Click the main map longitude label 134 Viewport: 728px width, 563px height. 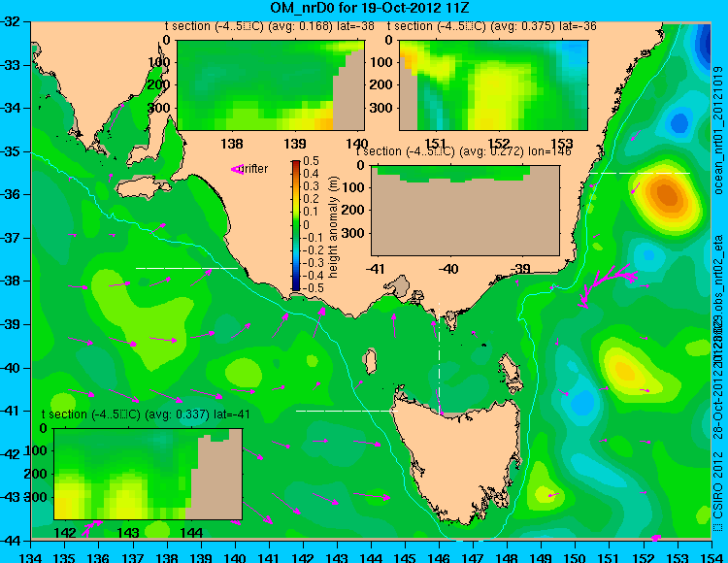pyautogui.click(x=31, y=557)
